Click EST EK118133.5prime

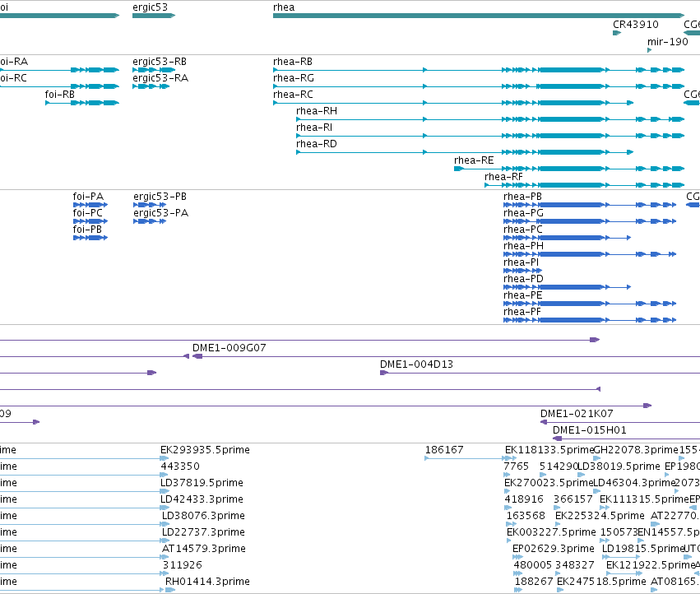pos(510,458)
